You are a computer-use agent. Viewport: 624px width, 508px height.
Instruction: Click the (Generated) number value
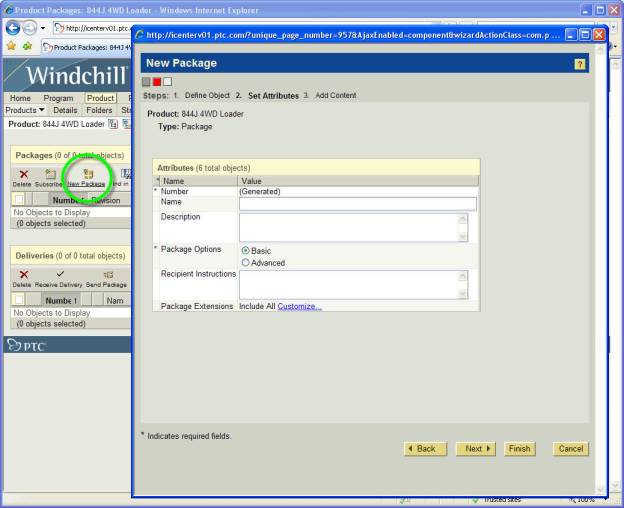coord(259,191)
